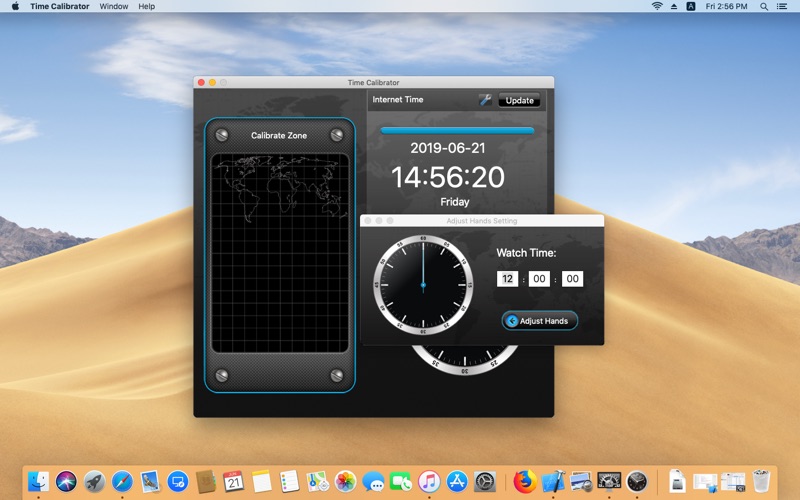Open Safari from the Dock
800x500 pixels.
[x=122, y=481]
